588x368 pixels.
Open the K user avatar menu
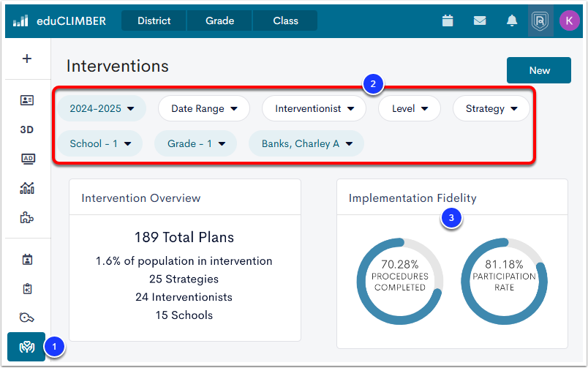point(569,20)
